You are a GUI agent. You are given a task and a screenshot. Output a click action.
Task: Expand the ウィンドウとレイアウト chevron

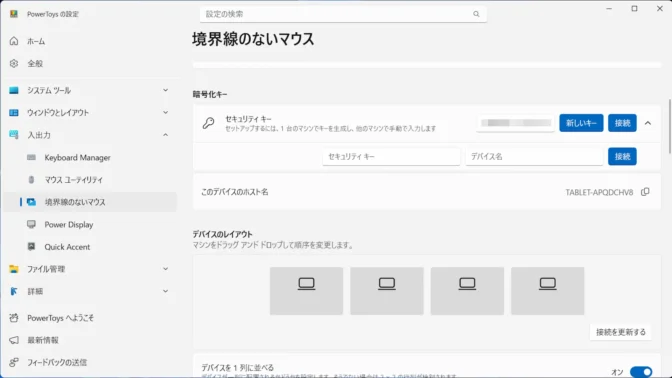pos(165,113)
